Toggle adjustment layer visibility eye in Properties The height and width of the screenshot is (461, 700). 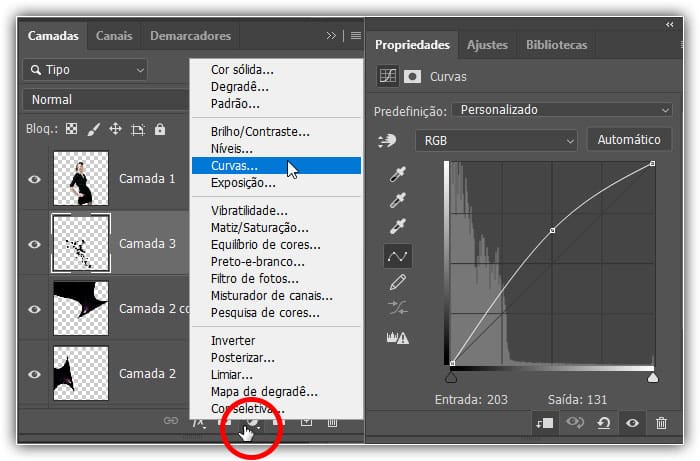(632, 423)
